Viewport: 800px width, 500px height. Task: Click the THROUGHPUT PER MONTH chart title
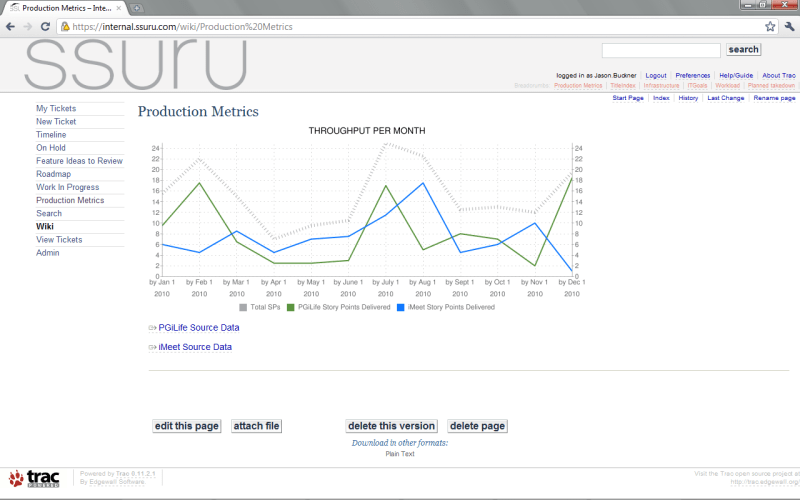367,131
